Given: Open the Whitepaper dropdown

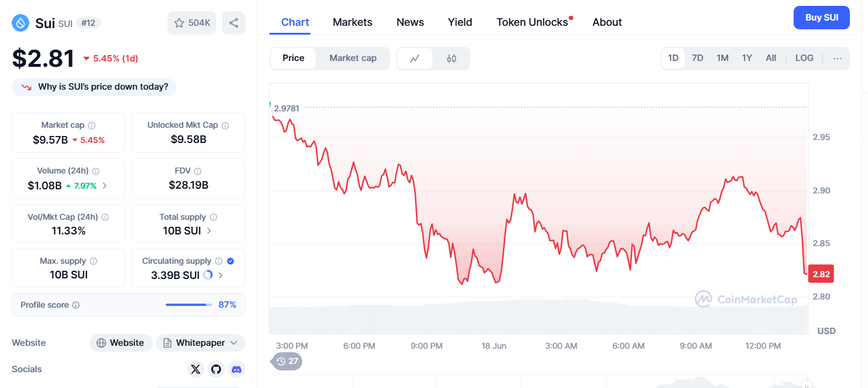Looking at the screenshot, I should (x=200, y=343).
